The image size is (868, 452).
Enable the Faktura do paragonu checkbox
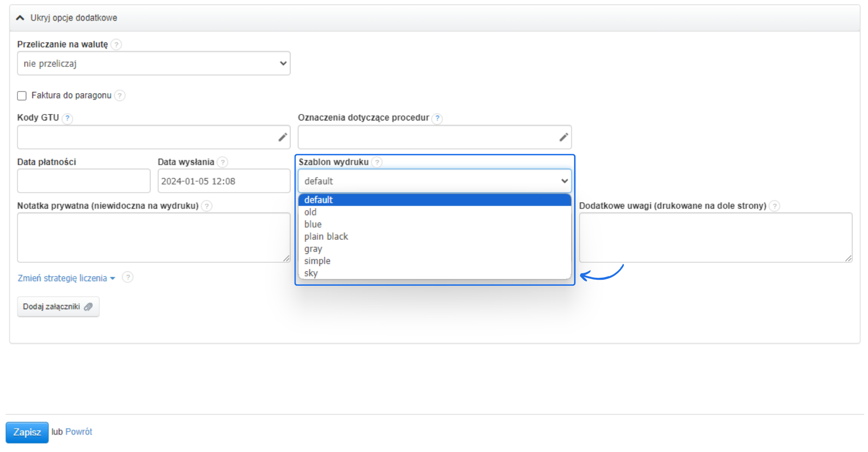coord(22,96)
